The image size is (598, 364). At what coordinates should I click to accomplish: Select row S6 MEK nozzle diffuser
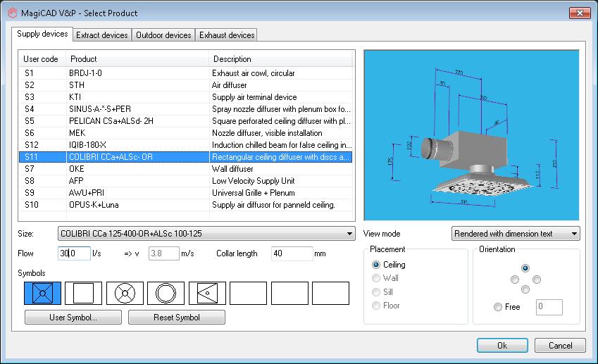(x=186, y=133)
